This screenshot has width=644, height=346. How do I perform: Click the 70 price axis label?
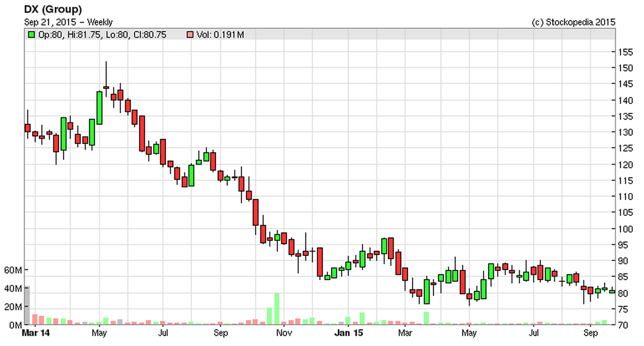click(x=623, y=325)
